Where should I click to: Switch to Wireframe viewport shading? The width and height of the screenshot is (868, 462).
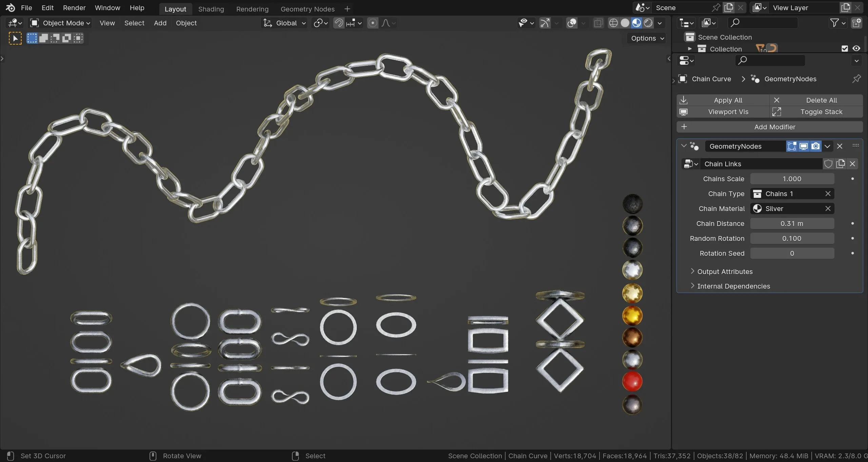[614, 23]
